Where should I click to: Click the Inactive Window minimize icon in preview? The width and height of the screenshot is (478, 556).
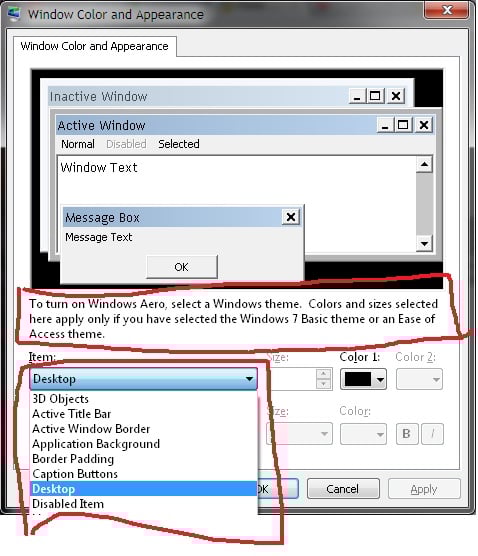click(x=357, y=96)
